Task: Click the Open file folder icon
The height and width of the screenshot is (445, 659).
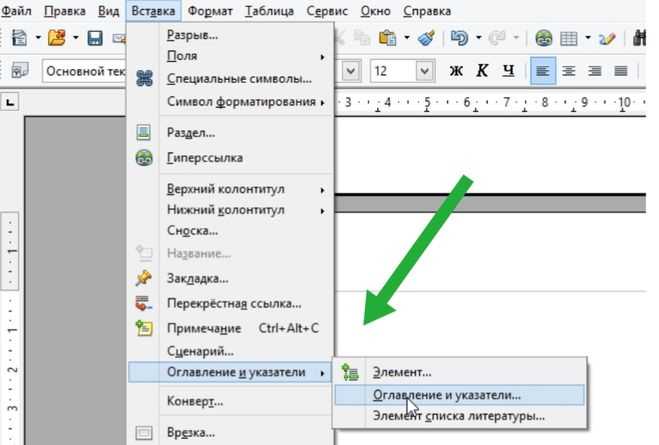Action: (x=57, y=38)
